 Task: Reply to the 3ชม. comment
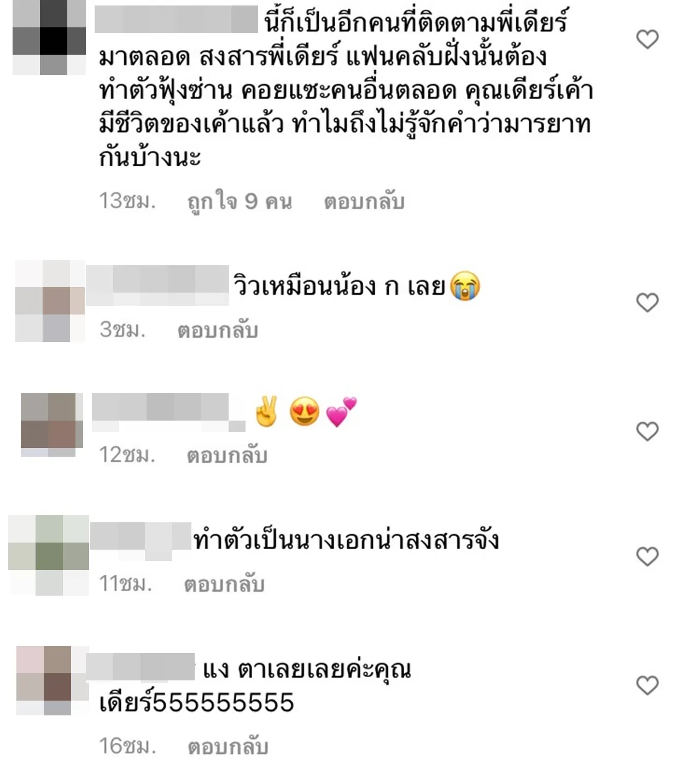[218, 330]
